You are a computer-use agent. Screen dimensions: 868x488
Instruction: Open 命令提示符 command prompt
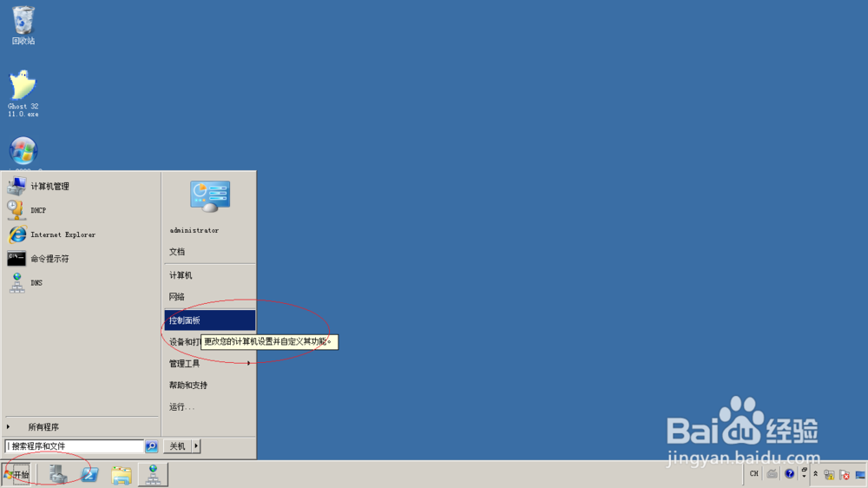82,259
